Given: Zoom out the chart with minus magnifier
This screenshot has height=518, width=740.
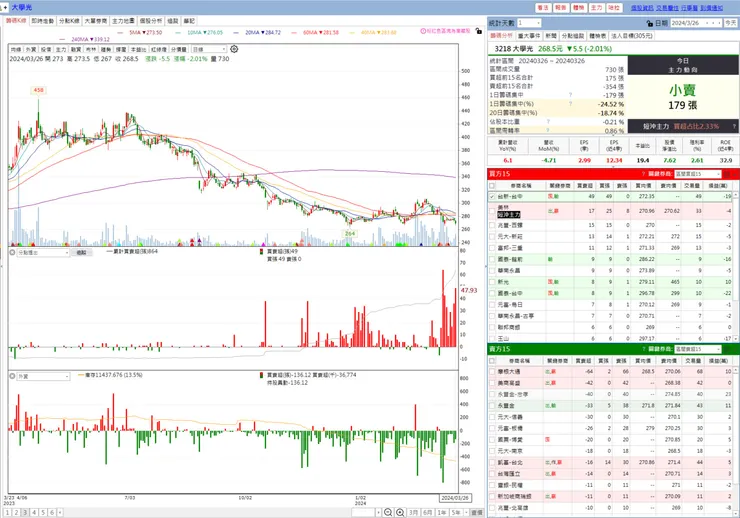Looking at the screenshot, I should coord(388,512).
